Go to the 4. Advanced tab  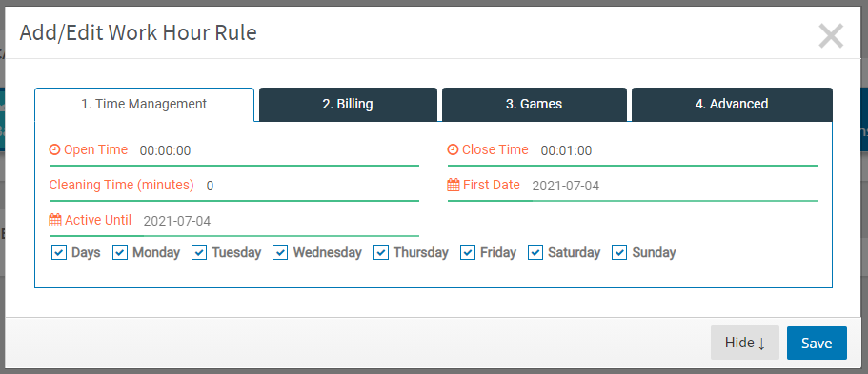[732, 104]
